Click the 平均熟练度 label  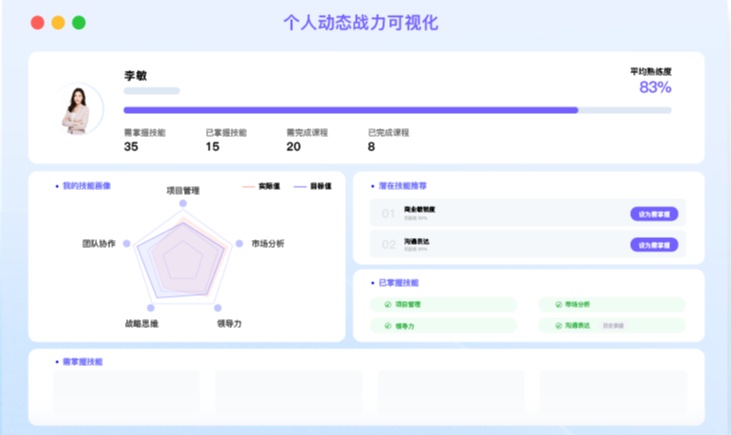coord(651,71)
